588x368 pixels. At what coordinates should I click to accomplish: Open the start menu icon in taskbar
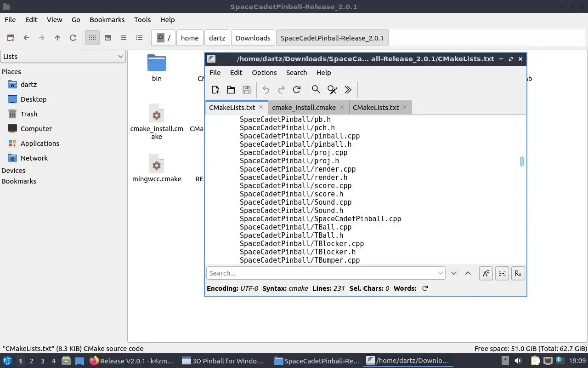pos(7,361)
